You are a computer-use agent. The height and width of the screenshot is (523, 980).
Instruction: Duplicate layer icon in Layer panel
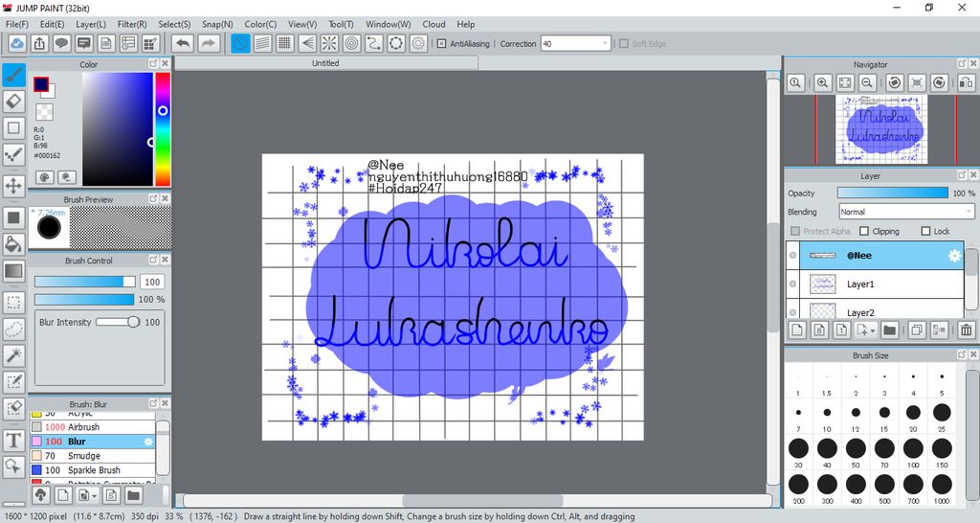pyautogui.click(x=917, y=330)
